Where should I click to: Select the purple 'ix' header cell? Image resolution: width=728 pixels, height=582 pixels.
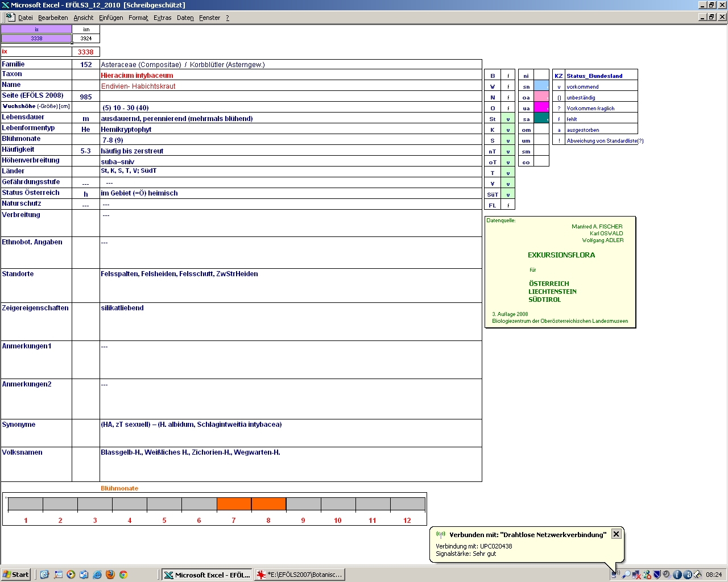coord(36,30)
